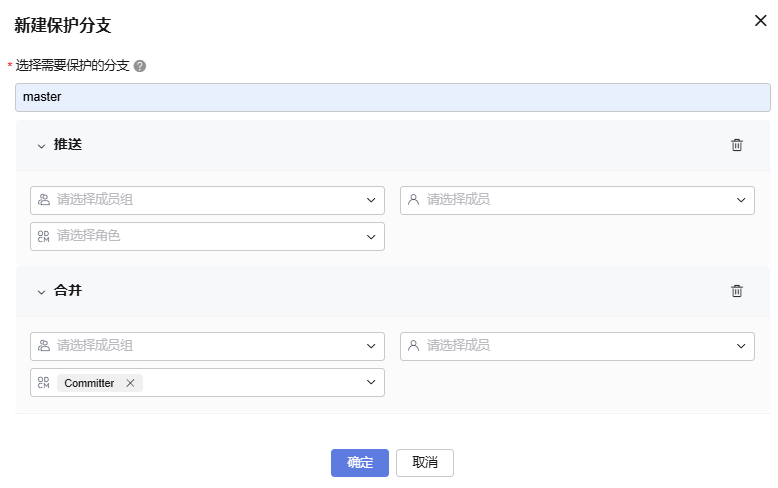Open 请选择成员 dropdown under 合并

[577, 346]
